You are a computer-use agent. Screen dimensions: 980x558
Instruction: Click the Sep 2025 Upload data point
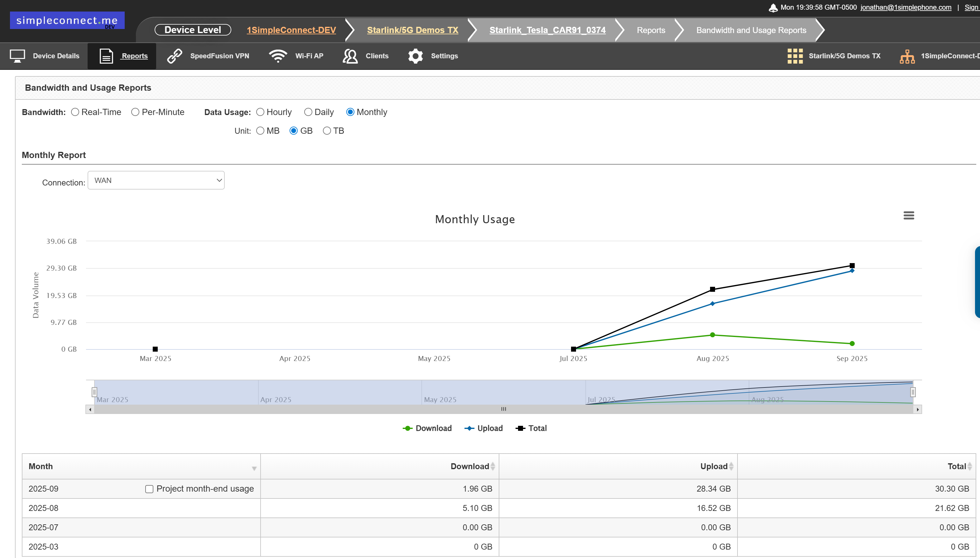tap(852, 271)
